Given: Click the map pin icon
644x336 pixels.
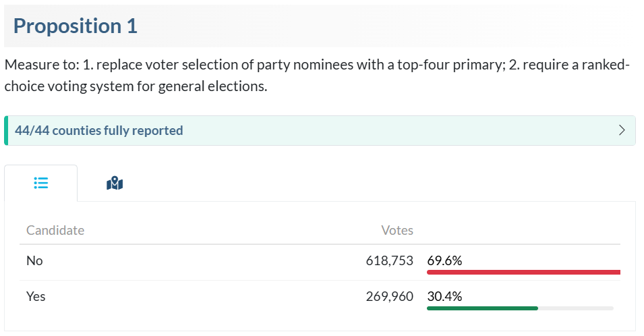Looking at the screenshot, I should (115, 184).
